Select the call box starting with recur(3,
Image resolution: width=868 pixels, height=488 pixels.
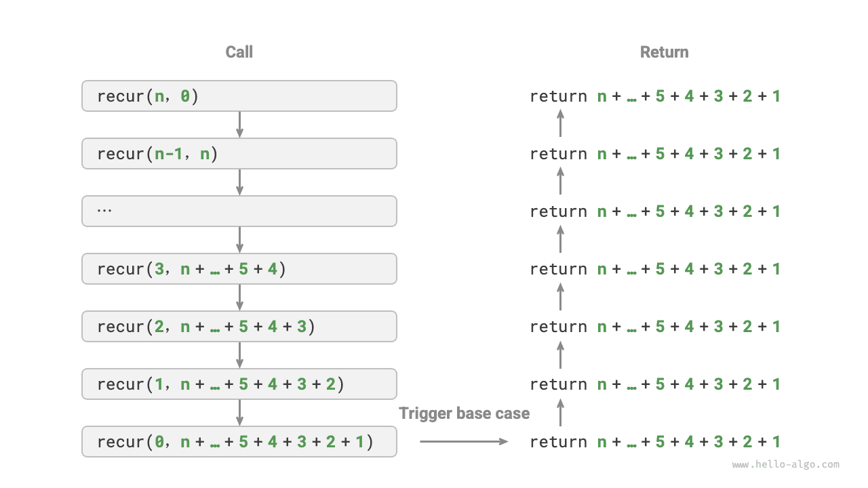point(239,269)
